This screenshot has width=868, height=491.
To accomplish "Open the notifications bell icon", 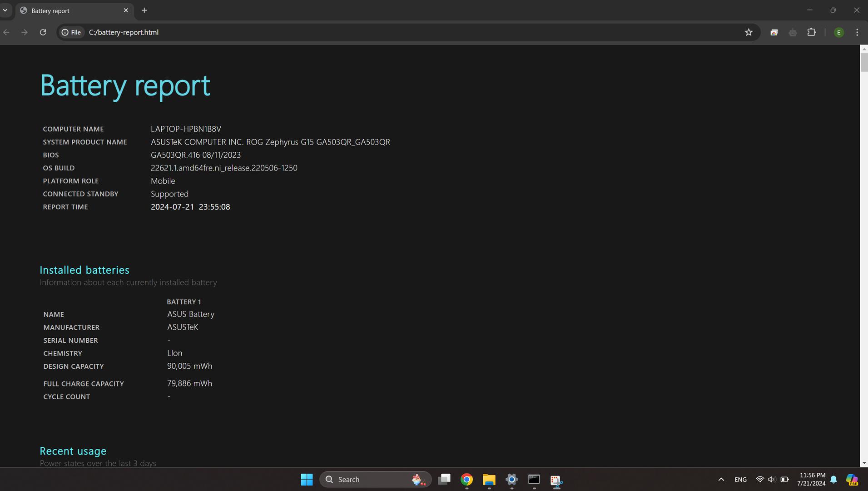I will pos(833,480).
